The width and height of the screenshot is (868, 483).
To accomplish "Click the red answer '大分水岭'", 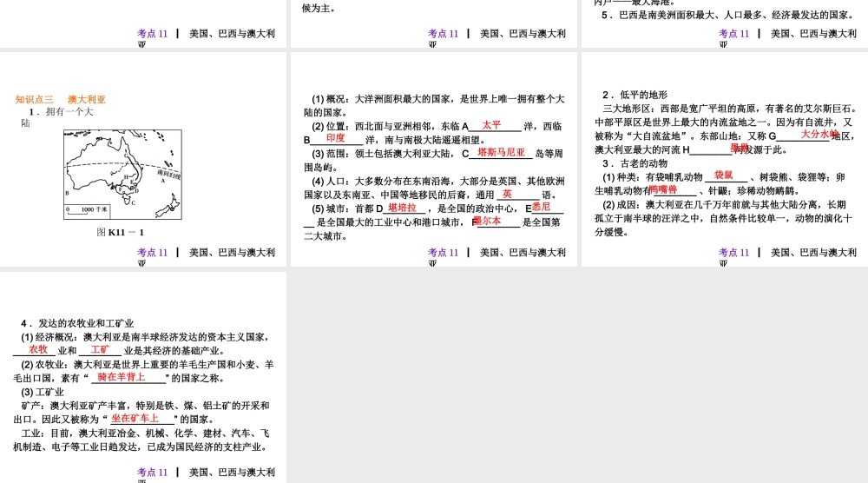I will 819,134.
